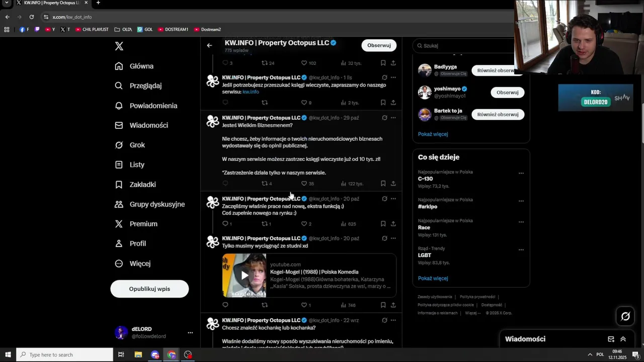Like the ekstra funkcją post
This screenshot has height=362, width=644.
click(x=304, y=224)
